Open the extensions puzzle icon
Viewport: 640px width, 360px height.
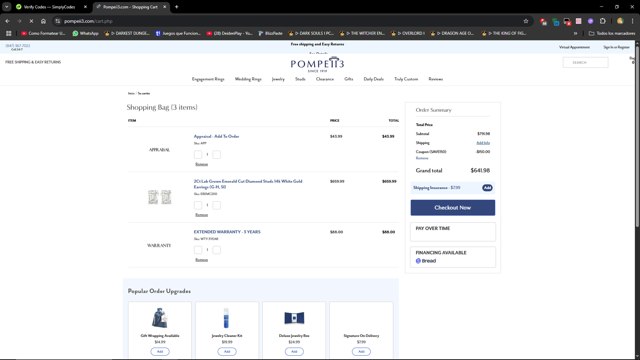click(x=603, y=21)
